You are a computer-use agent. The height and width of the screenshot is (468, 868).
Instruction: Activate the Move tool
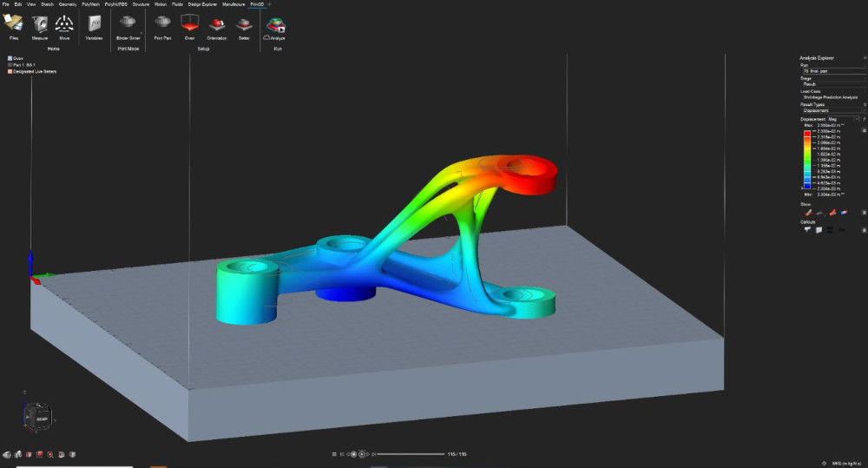coord(64,25)
